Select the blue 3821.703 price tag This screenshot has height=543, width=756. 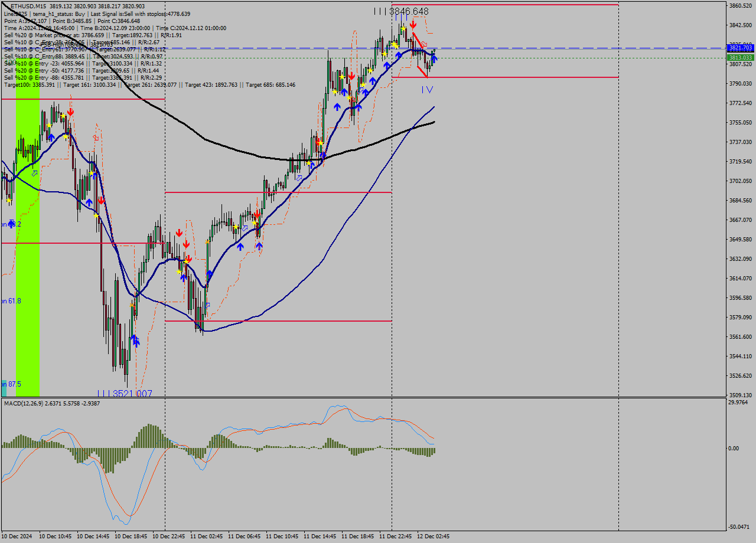[740, 48]
